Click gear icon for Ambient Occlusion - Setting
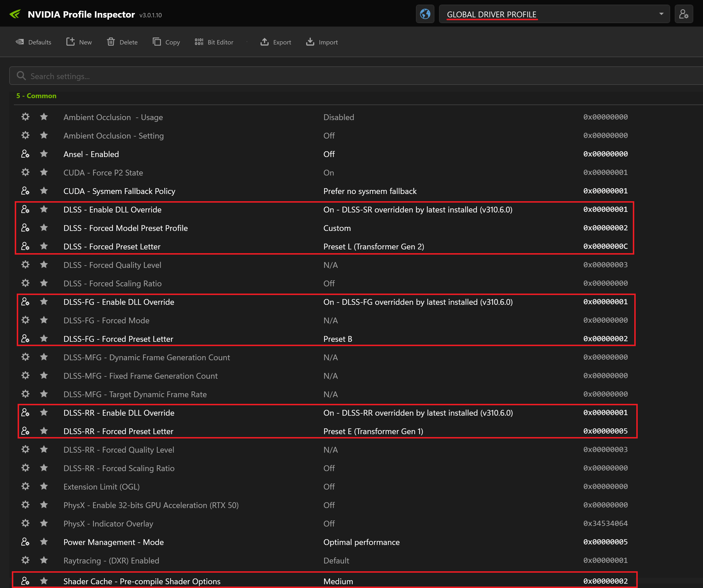The height and width of the screenshot is (588, 703). (x=25, y=135)
